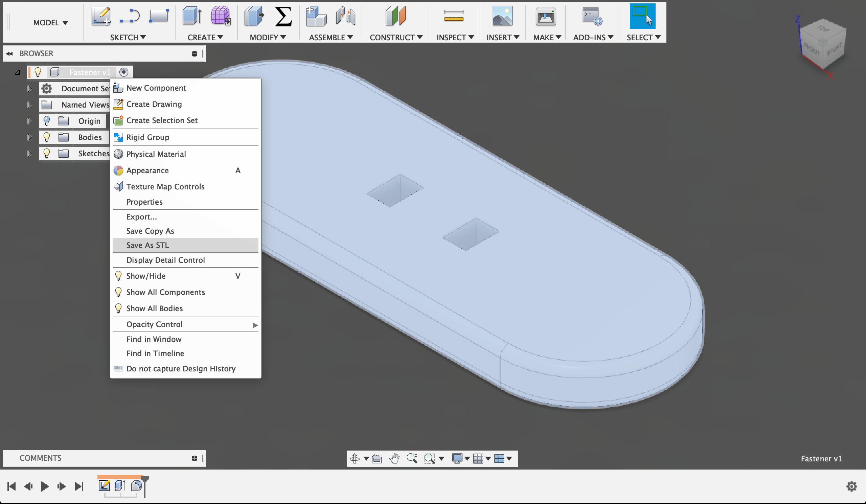Toggle visibility of Sketches folder
The width and height of the screenshot is (866, 504).
click(x=47, y=153)
